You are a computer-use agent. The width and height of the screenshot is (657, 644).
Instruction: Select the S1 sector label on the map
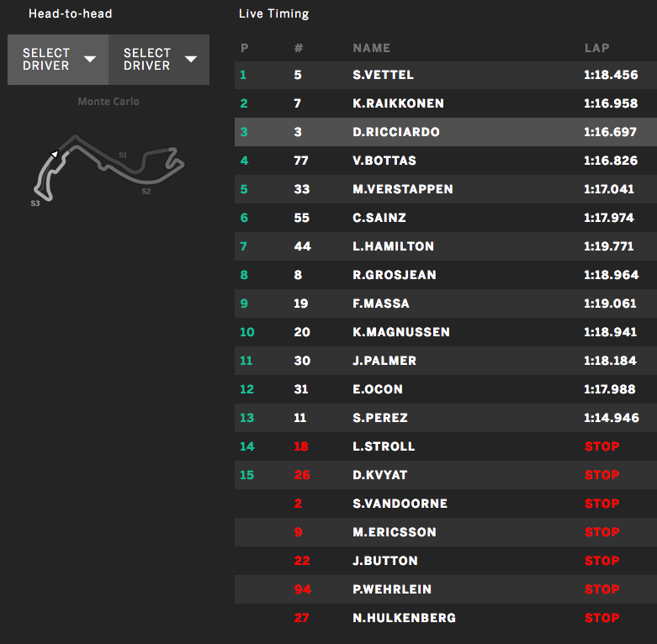click(123, 156)
